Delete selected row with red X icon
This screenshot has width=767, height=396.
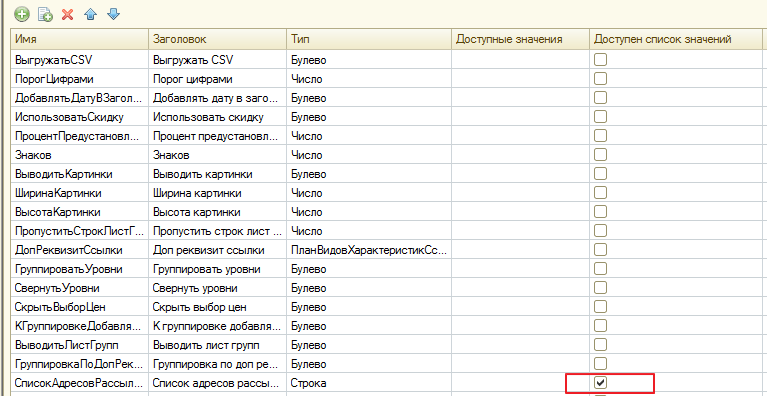[x=68, y=14]
